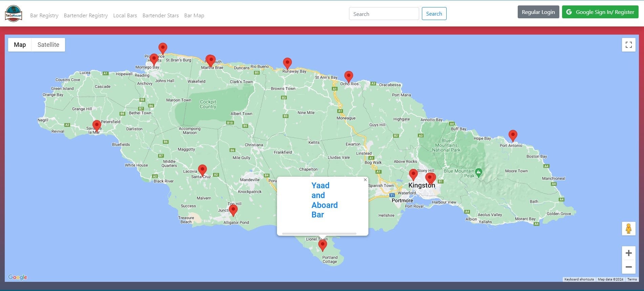Image resolution: width=644 pixels, height=291 pixels.
Task: Select the Street View pegman
Action: point(629,229)
